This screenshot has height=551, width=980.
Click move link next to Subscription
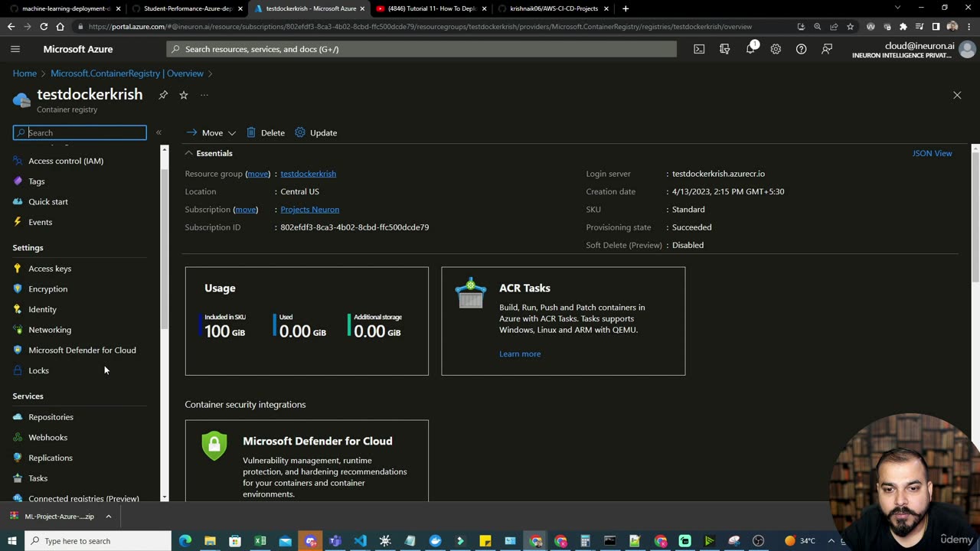pos(245,210)
